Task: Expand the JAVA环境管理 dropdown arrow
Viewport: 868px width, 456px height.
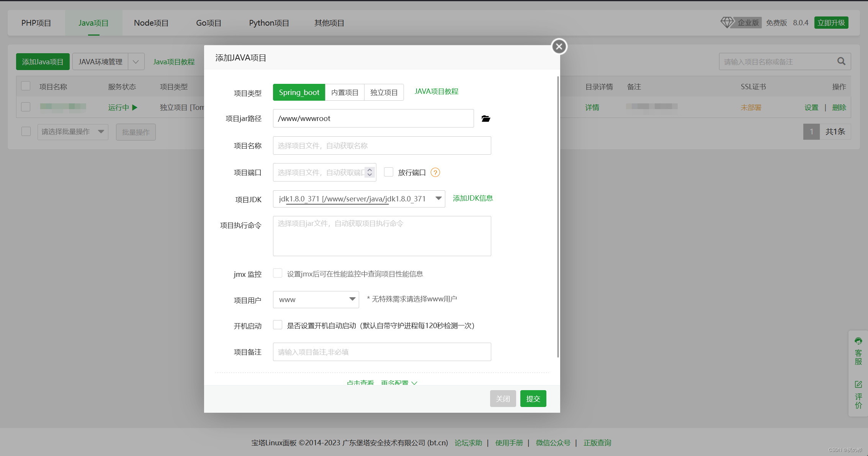Action: pos(136,62)
